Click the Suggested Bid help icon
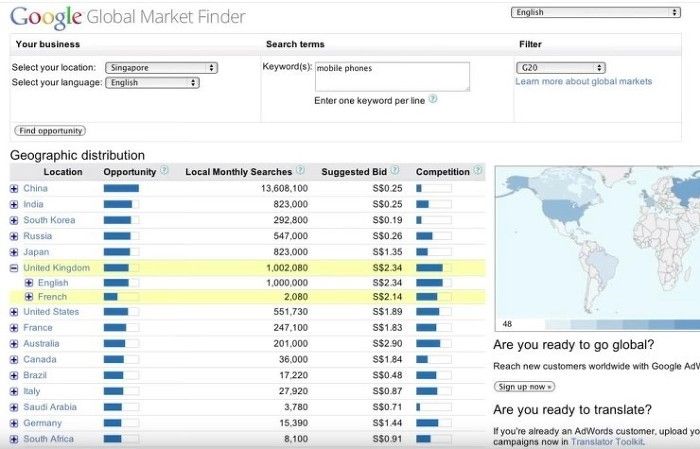This screenshot has height=449, width=700. coord(395,170)
